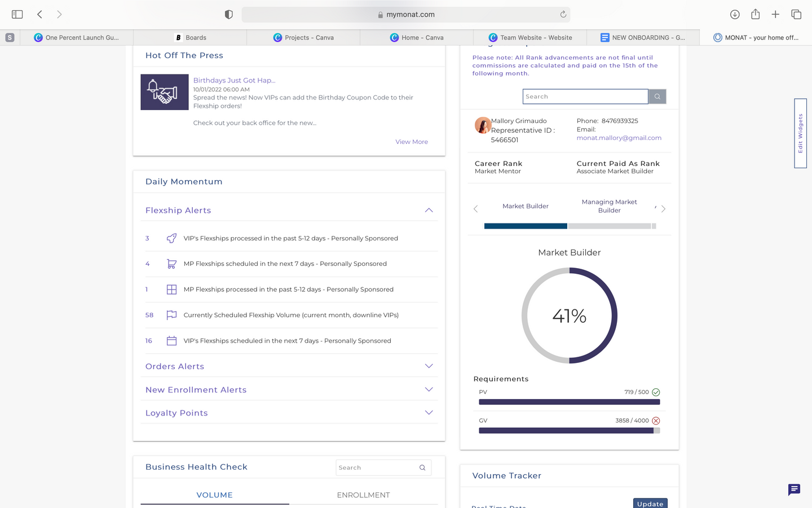Switch to Team Website tab
812x508 pixels.
530,37
